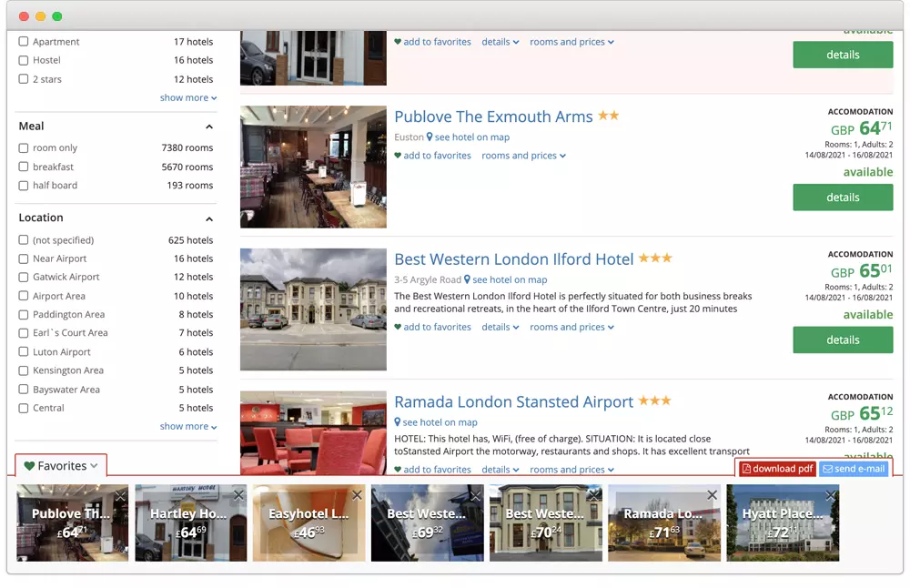Collapse the Location filter section
The height and width of the screenshot is (588, 910).
pos(208,218)
